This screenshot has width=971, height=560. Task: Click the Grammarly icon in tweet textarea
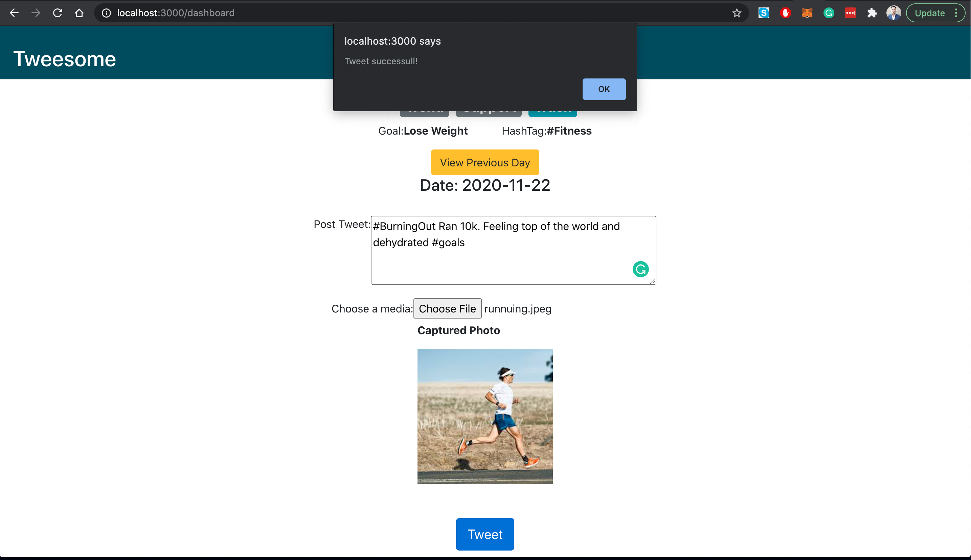640,269
